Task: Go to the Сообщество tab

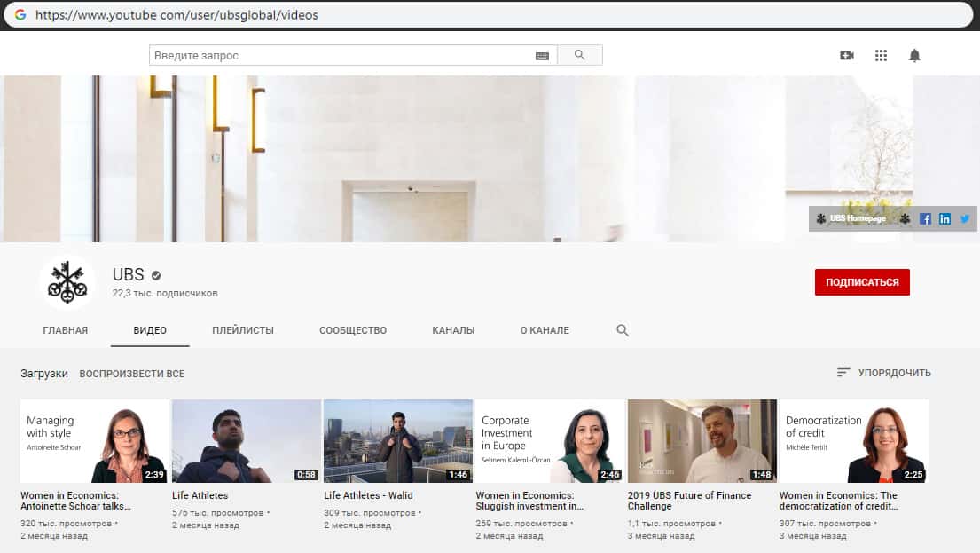Action: click(353, 330)
